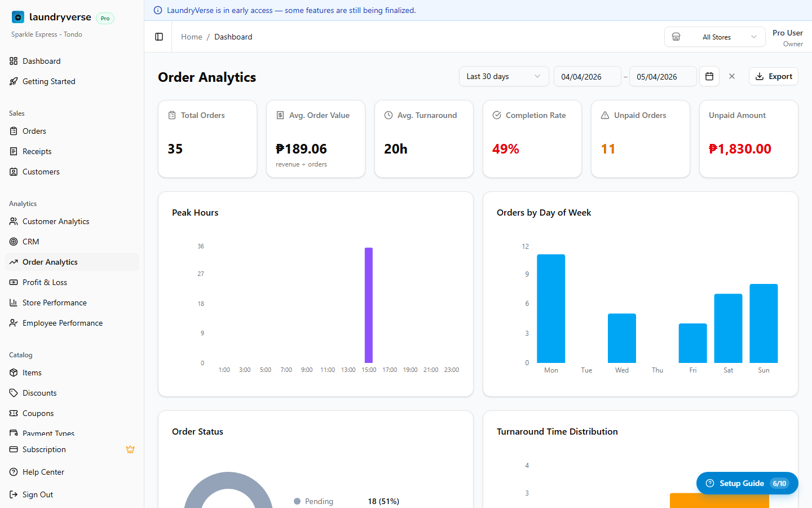Open Items in the Catalog section
Image resolution: width=812 pixels, height=508 pixels.
pyautogui.click(x=72, y=373)
